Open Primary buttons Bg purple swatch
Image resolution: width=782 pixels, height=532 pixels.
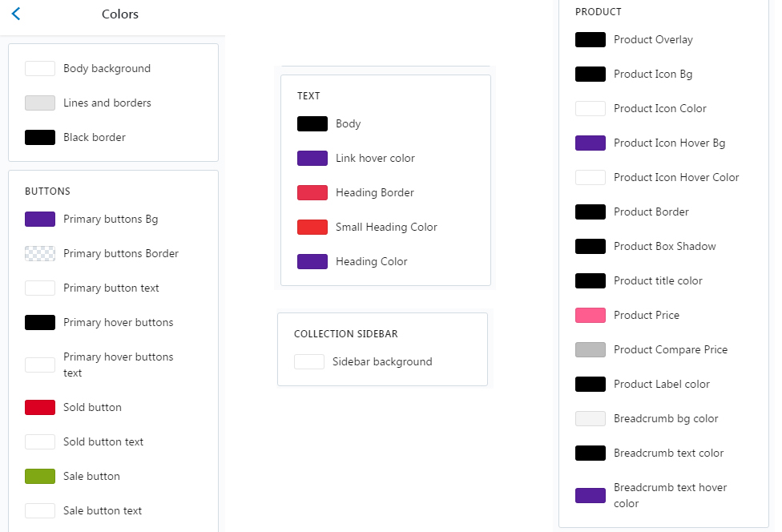click(x=40, y=220)
